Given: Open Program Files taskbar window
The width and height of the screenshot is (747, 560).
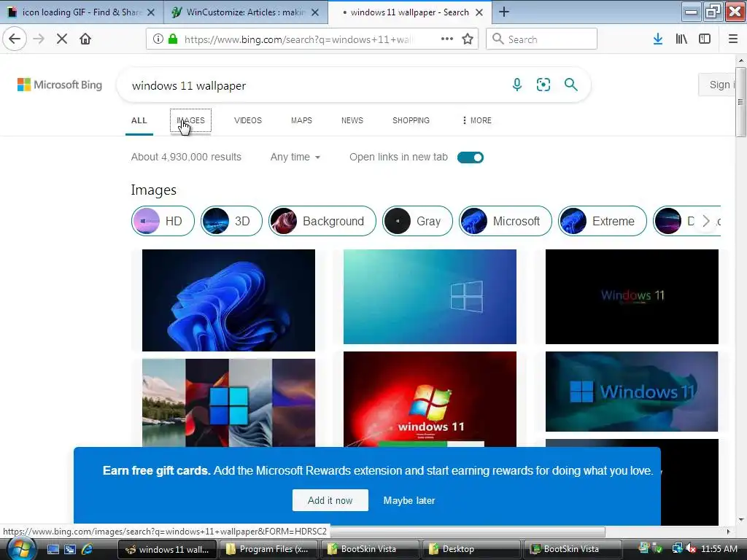Looking at the screenshot, I should 268,549.
